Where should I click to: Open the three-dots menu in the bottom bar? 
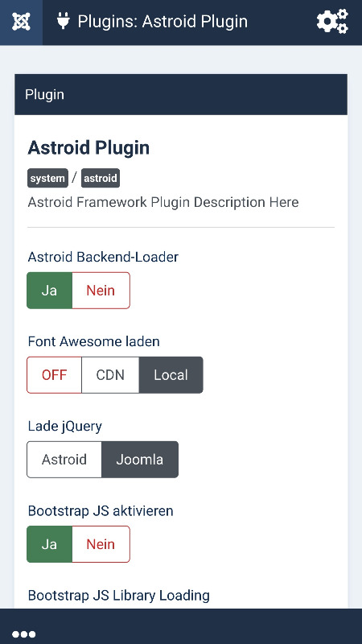tap(24, 634)
